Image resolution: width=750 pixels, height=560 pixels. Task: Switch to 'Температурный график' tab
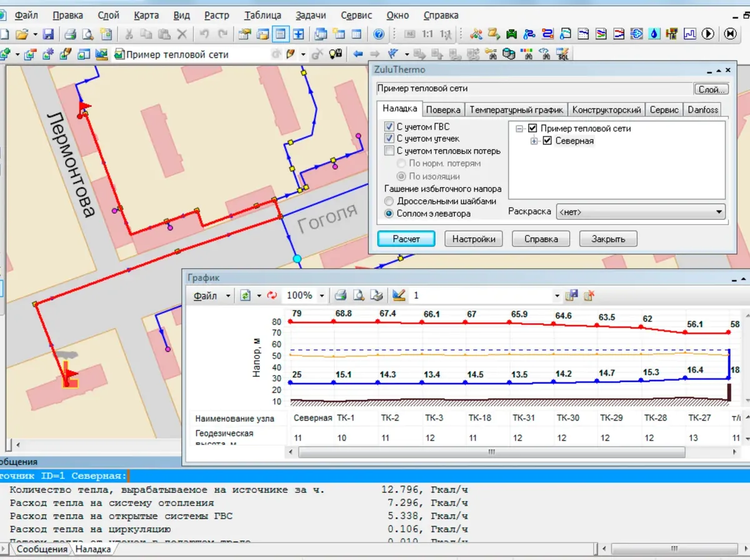(516, 110)
